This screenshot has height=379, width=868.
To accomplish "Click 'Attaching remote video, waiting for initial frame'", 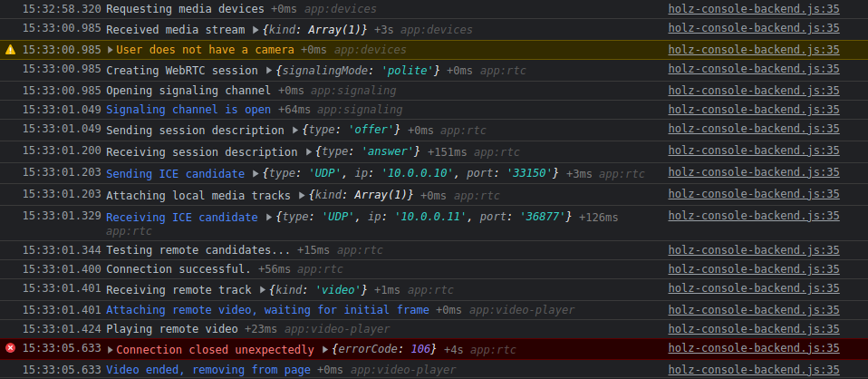I will (267, 310).
